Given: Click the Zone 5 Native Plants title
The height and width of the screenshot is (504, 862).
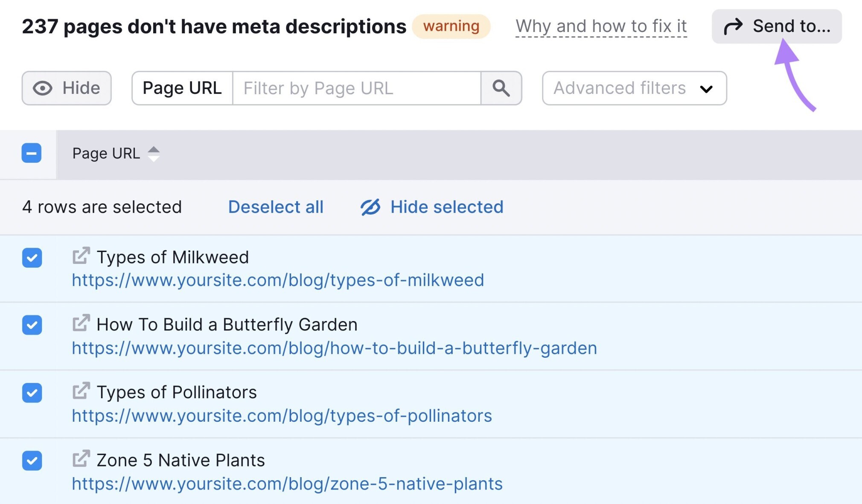Looking at the screenshot, I should point(181,460).
